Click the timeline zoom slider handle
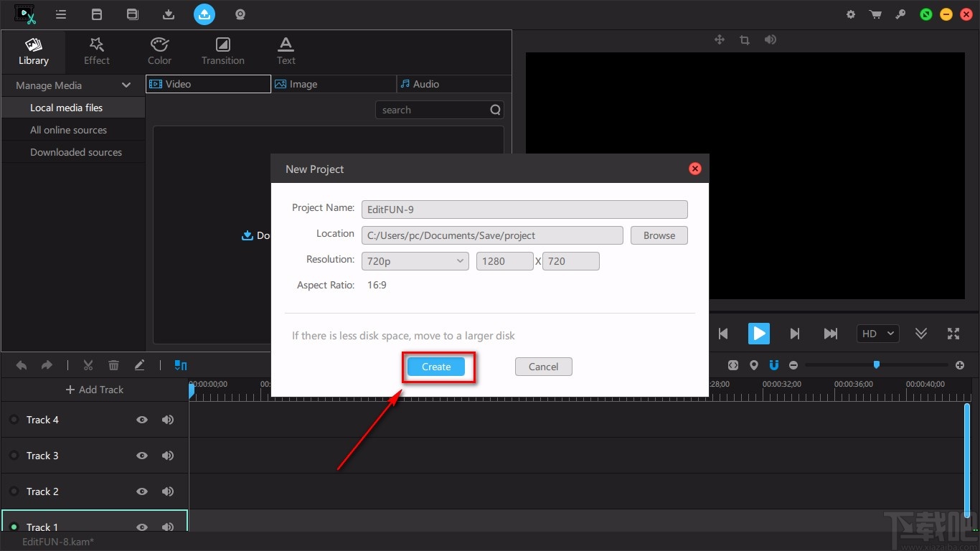 876,365
